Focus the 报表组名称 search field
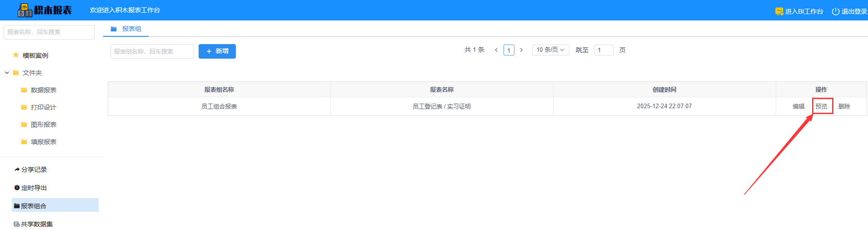Viewport: 868px width, 230px height. coord(152,51)
